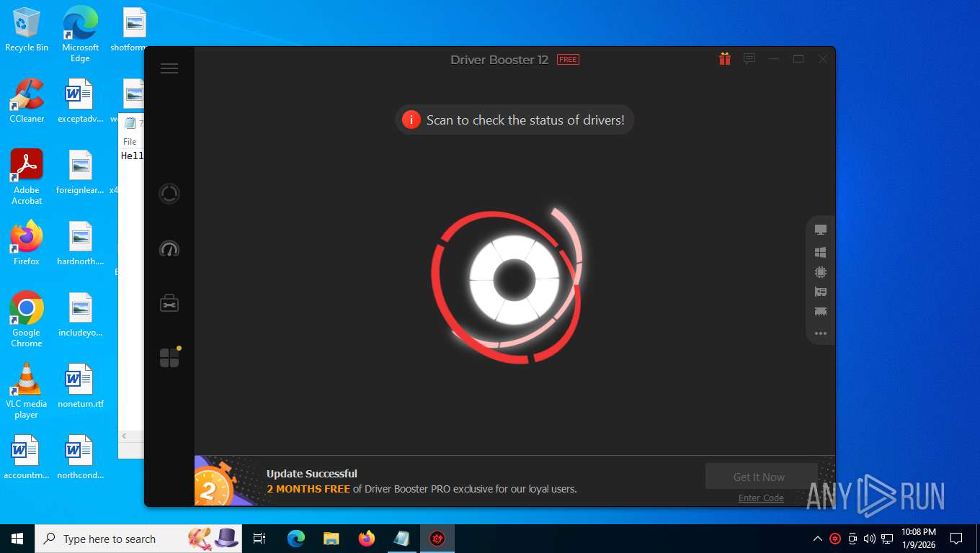Click the Driver Booster taskbar button
This screenshot has height=553, width=980.
(x=437, y=539)
